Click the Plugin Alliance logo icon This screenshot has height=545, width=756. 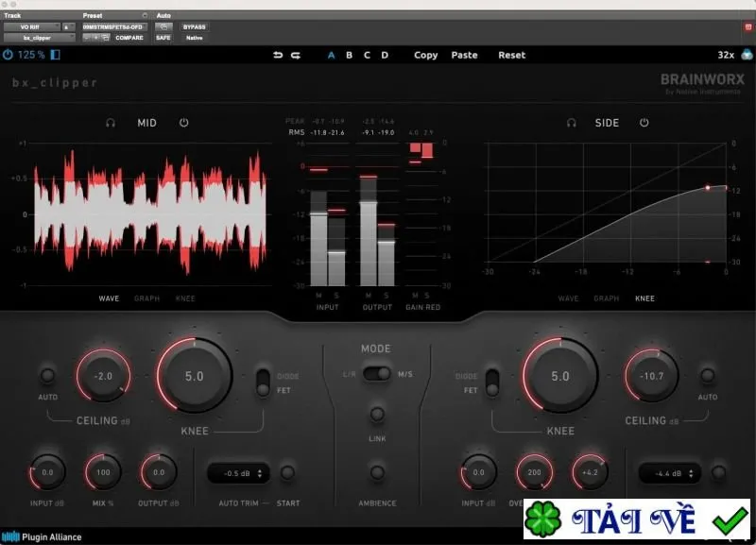pos(10,536)
